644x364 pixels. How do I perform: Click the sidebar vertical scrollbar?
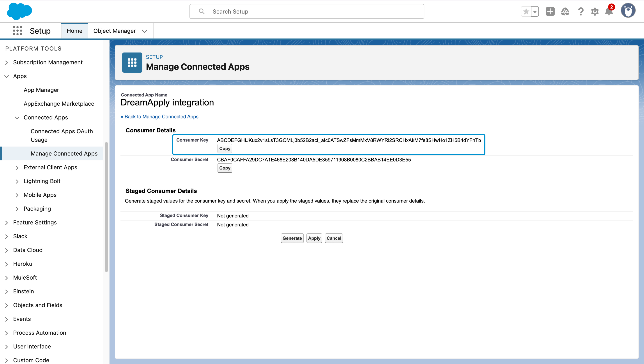coord(106,207)
